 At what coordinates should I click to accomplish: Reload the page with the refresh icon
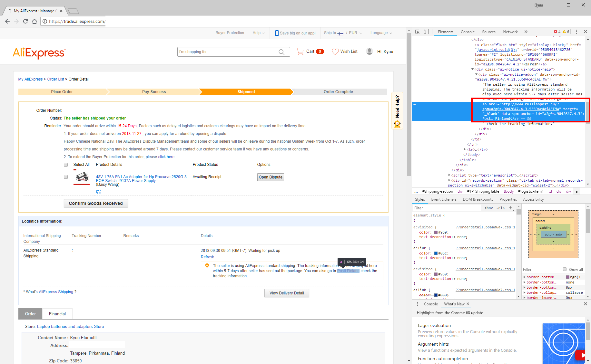(25, 22)
